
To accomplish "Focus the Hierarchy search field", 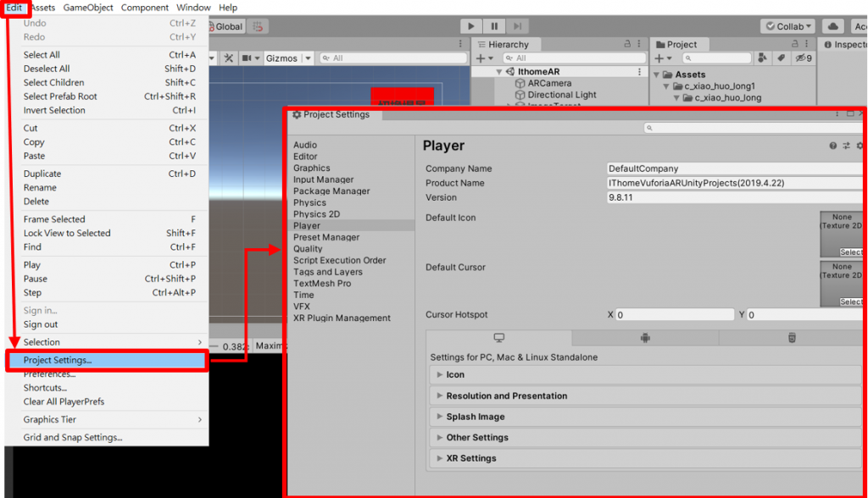I will [x=574, y=58].
